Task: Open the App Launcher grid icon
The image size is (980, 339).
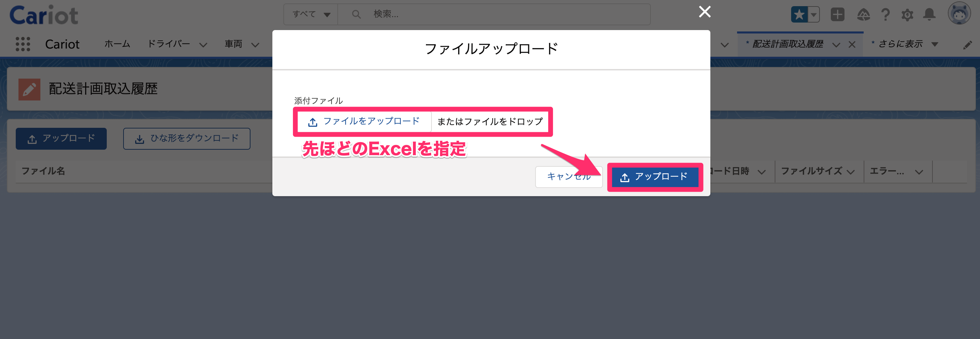Action: (23, 44)
